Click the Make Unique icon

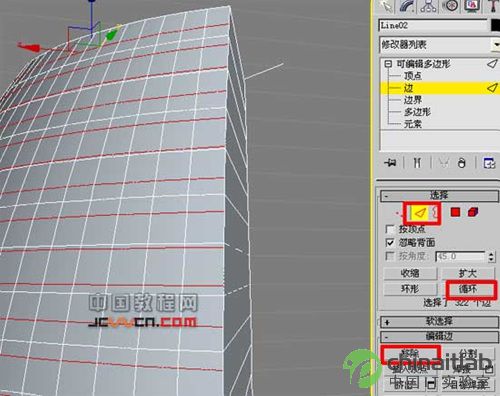(x=443, y=163)
